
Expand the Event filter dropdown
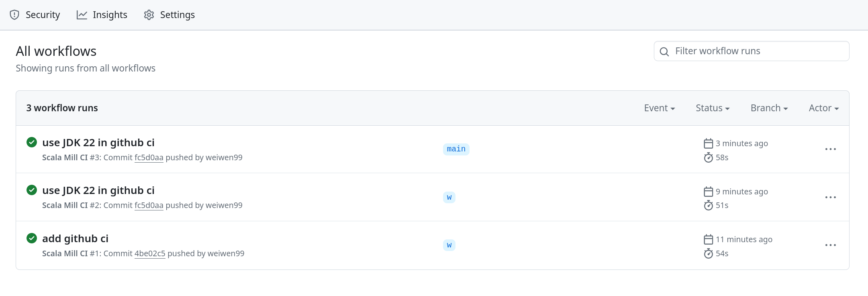pyautogui.click(x=660, y=108)
